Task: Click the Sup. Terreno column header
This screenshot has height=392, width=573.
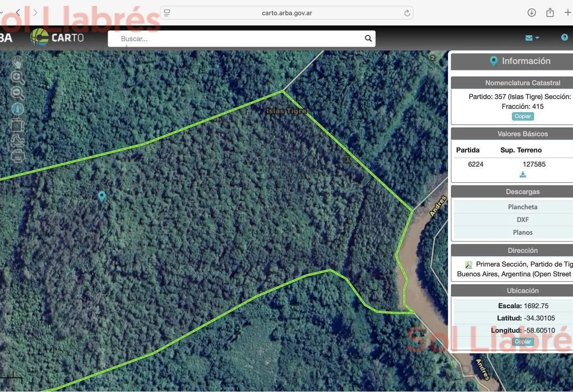Action: click(x=521, y=150)
